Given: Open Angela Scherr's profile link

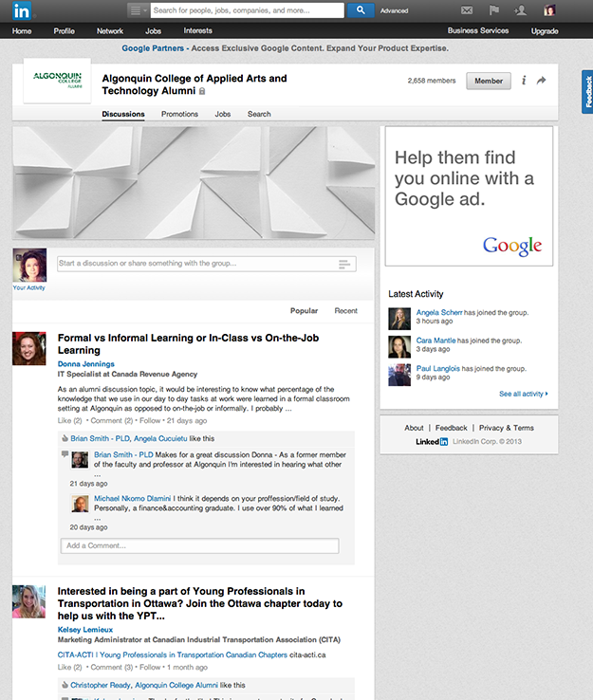Looking at the screenshot, I should pos(439,312).
